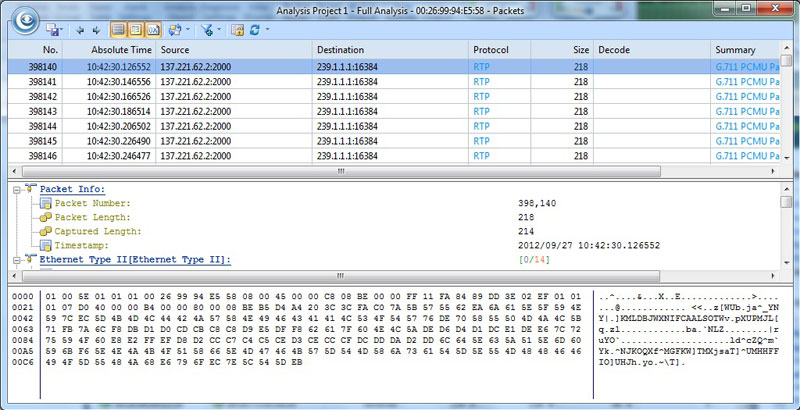Select packet row 398145
This screenshot has height=410, width=800.
click(x=394, y=141)
